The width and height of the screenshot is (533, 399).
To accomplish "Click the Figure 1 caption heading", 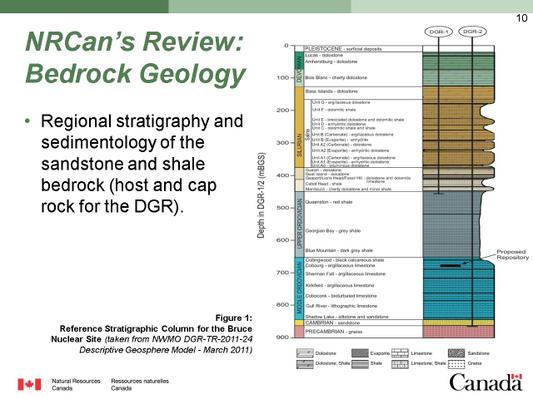I will [x=234, y=318].
